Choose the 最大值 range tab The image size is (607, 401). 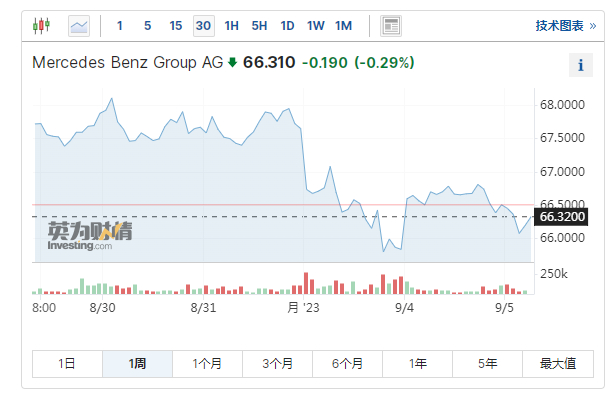click(557, 364)
